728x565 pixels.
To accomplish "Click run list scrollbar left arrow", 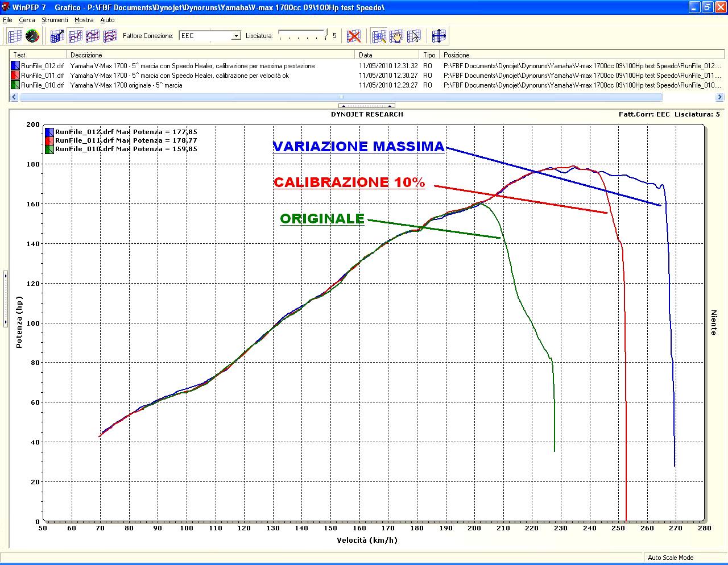I will (x=15, y=97).
